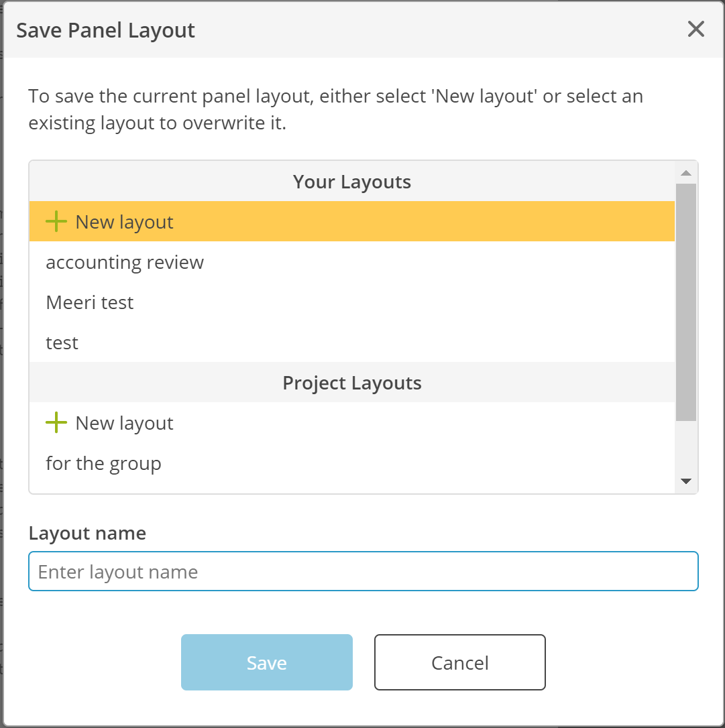Select highlighted New layout text in Your Layouts
The width and height of the screenshot is (725, 728).
point(125,222)
